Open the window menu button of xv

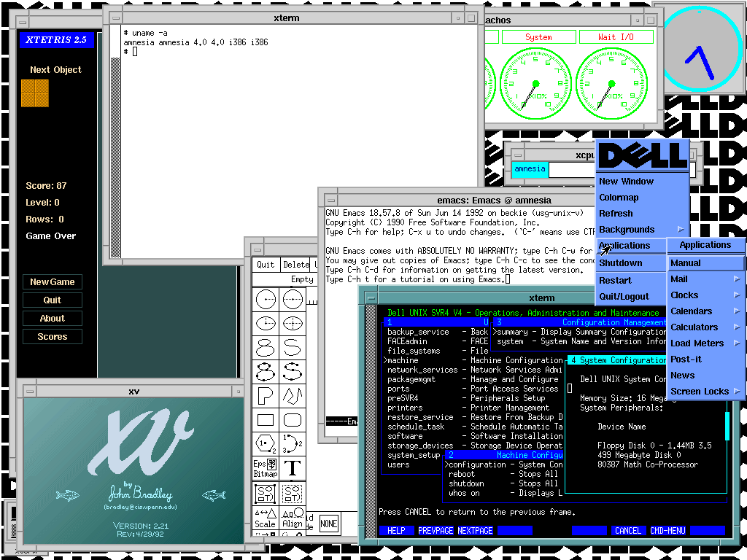pos(30,392)
